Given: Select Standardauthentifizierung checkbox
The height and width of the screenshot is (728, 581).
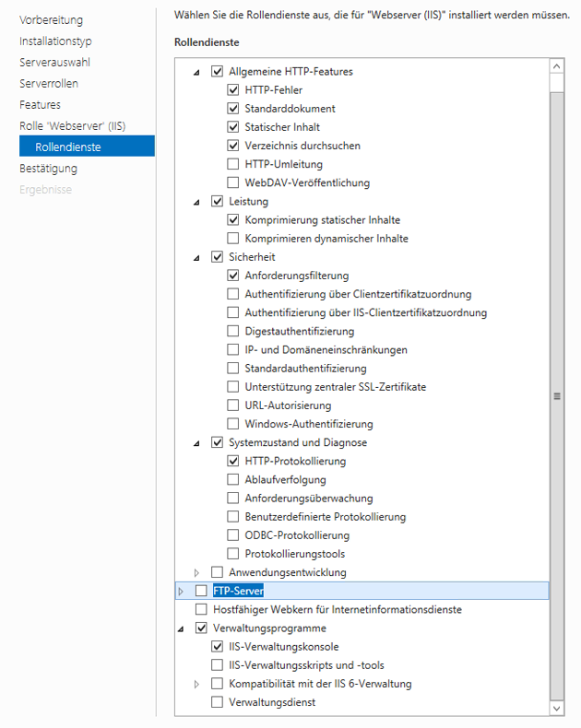Looking at the screenshot, I should 233,369.
